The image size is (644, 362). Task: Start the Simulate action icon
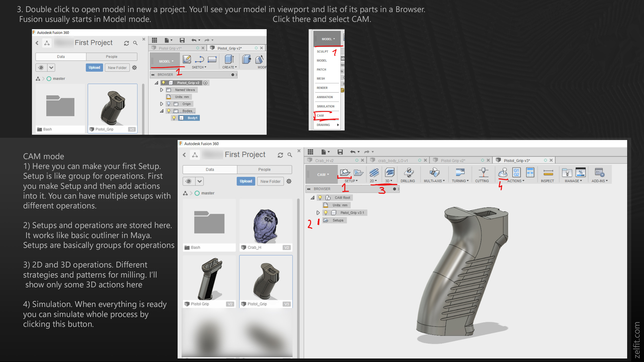coord(503,172)
